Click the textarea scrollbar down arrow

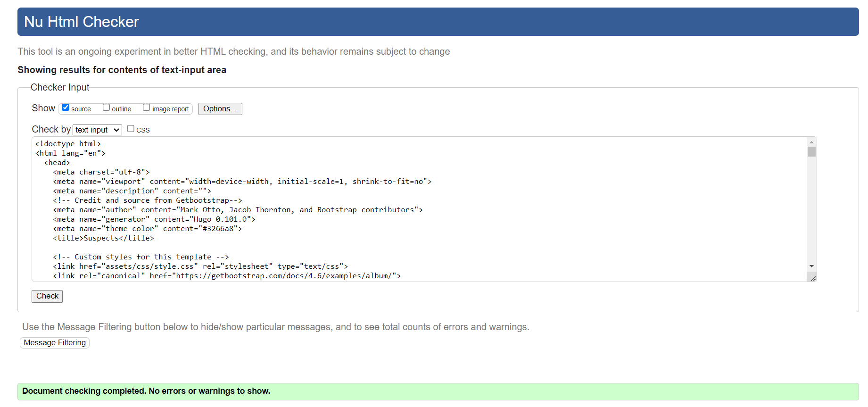click(x=811, y=266)
